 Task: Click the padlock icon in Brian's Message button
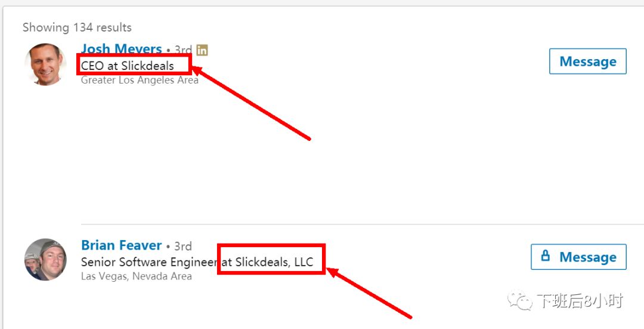[x=546, y=256]
